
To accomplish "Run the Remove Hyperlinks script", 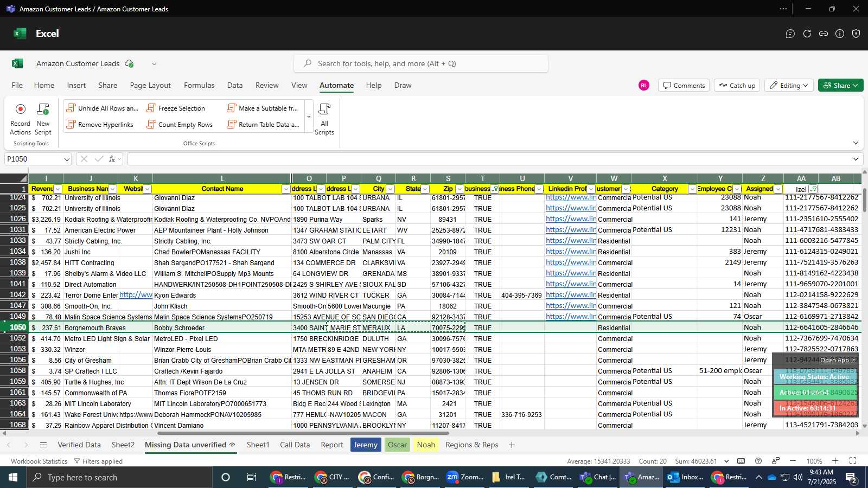I will (x=100, y=125).
